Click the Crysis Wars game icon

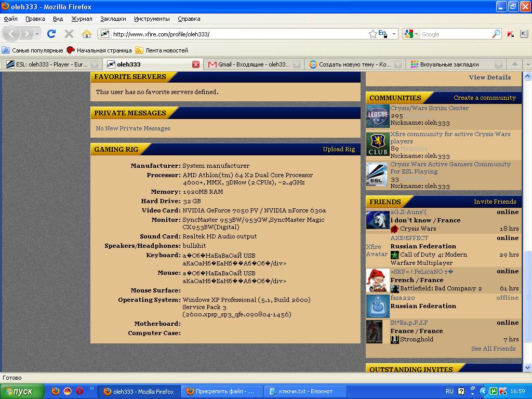point(395,229)
